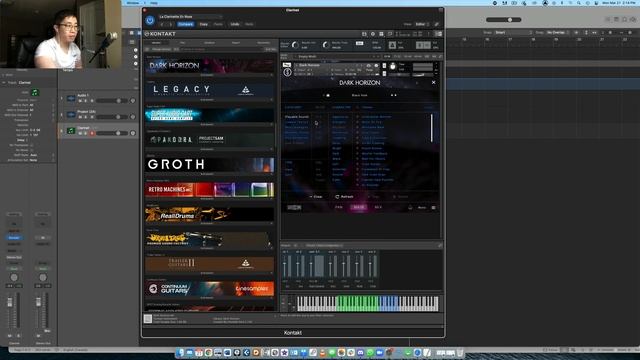This screenshot has height=360, width=640.
Task: Toggle Kontakt rack view icon
Action: click(381, 34)
